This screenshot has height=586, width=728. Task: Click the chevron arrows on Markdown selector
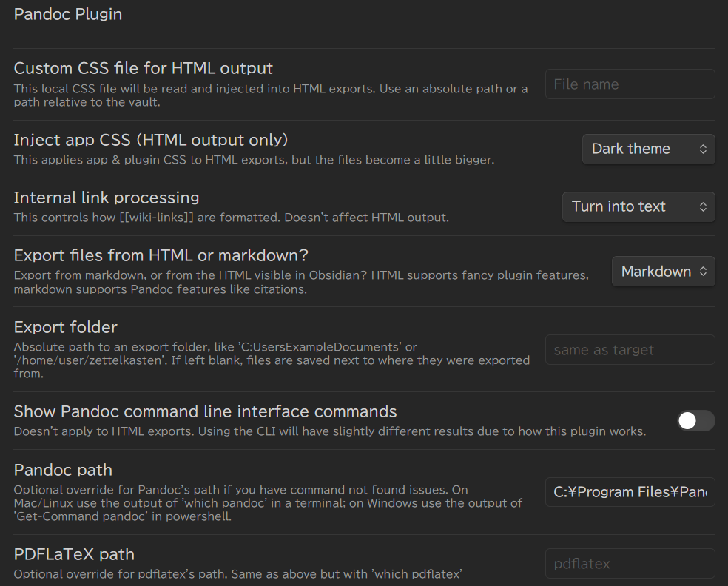click(x=703, y=272)
